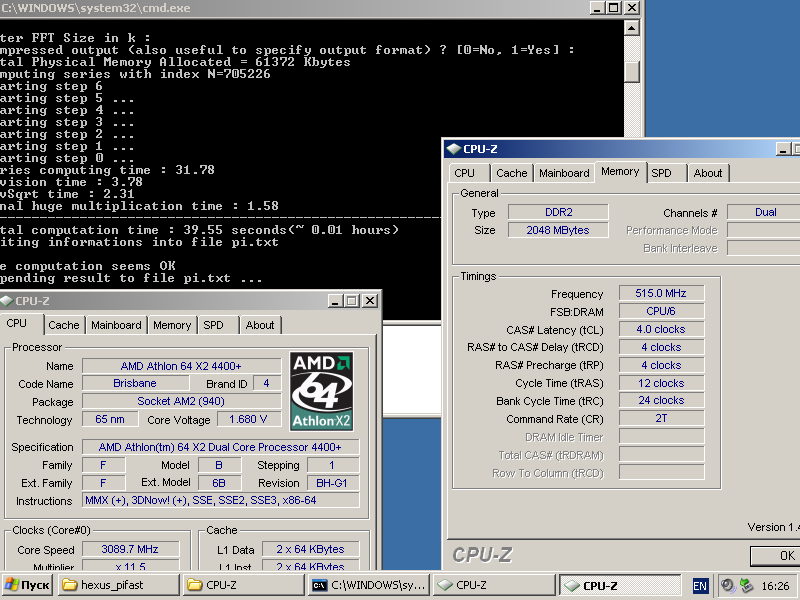Viewport: 800px width, 600px height.
Task: Click the CPU-Z icon in the processor window title bar
Action: pos(7,301)
